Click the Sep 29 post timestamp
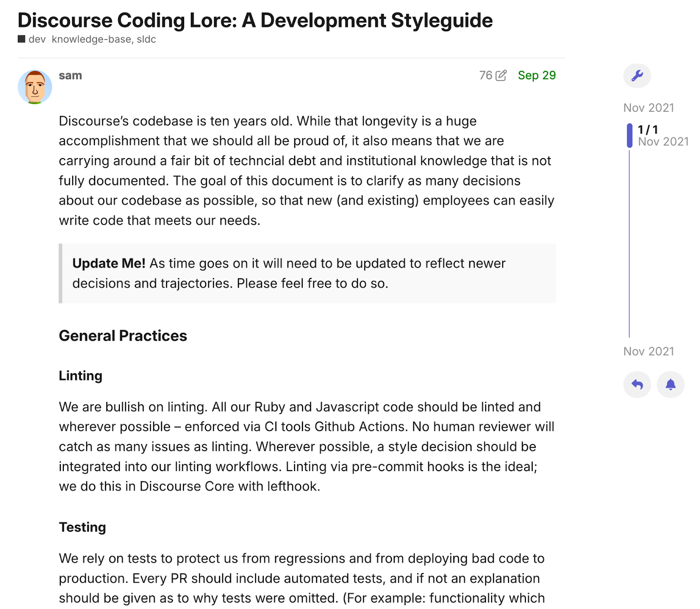 click(536, 75)
